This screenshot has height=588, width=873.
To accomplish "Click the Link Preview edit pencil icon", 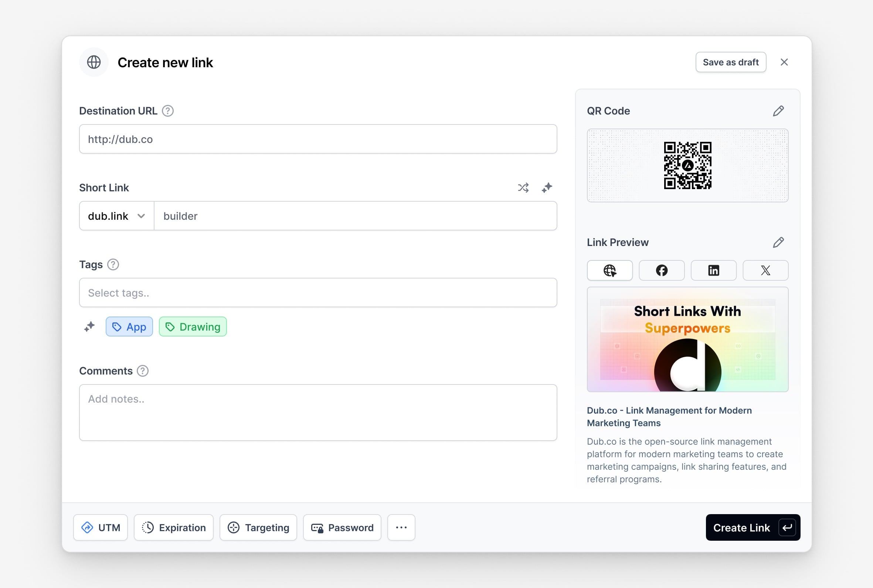I will (778, 242).
